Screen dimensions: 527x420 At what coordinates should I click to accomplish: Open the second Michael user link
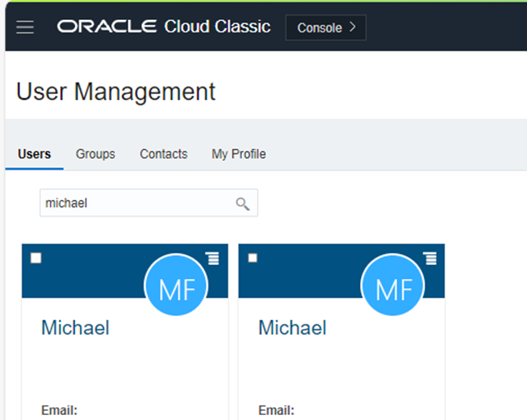point(292,327)
